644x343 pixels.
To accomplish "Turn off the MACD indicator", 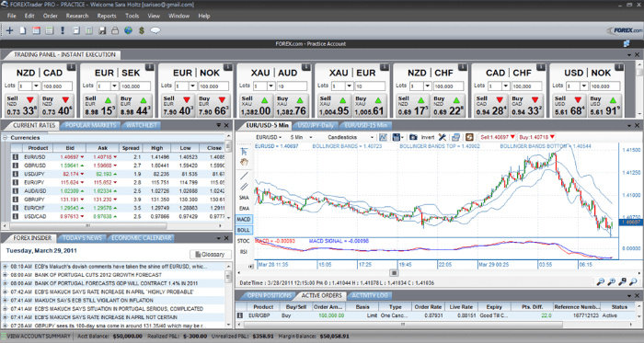I will click(244, 219).
